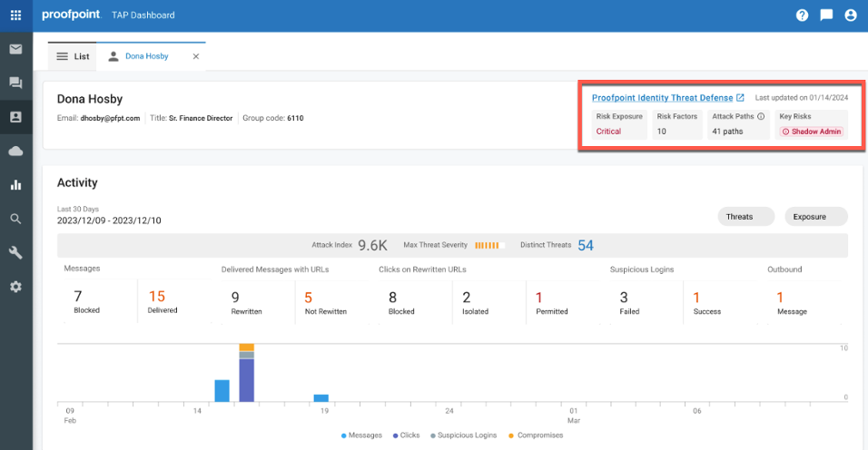Select the people contact card sidebar icon
The image size is (868, 450).
coord(15,117)
